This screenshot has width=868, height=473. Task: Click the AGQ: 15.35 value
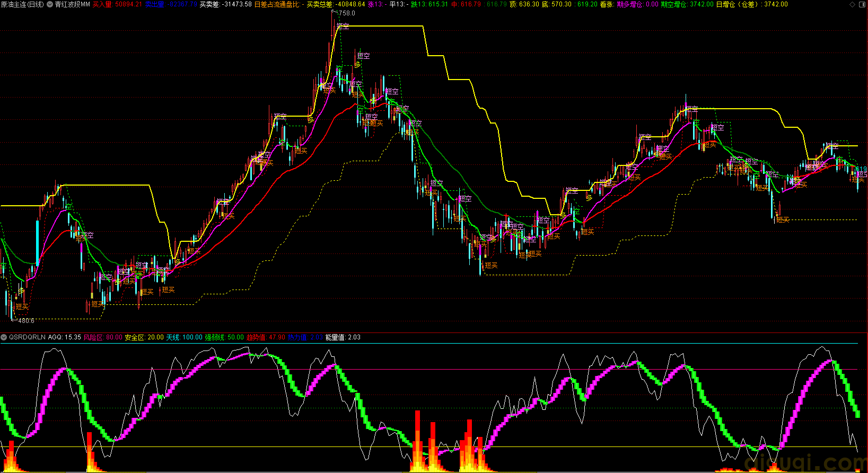pos(65,337)
